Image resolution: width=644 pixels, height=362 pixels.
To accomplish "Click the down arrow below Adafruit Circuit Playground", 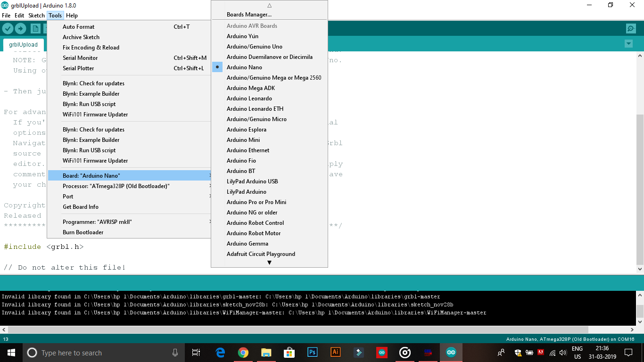I will (269, 262).
